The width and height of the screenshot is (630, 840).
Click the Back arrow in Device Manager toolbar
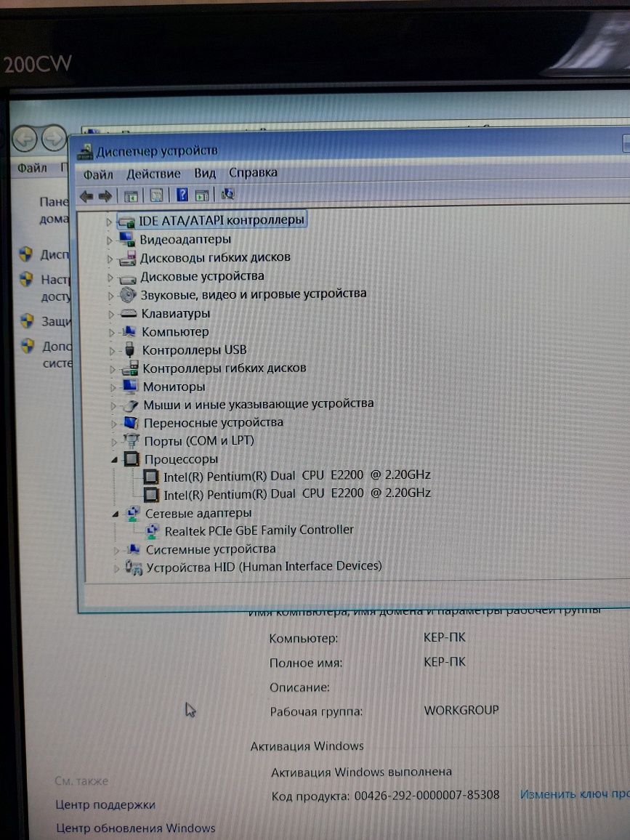[86, 196]
